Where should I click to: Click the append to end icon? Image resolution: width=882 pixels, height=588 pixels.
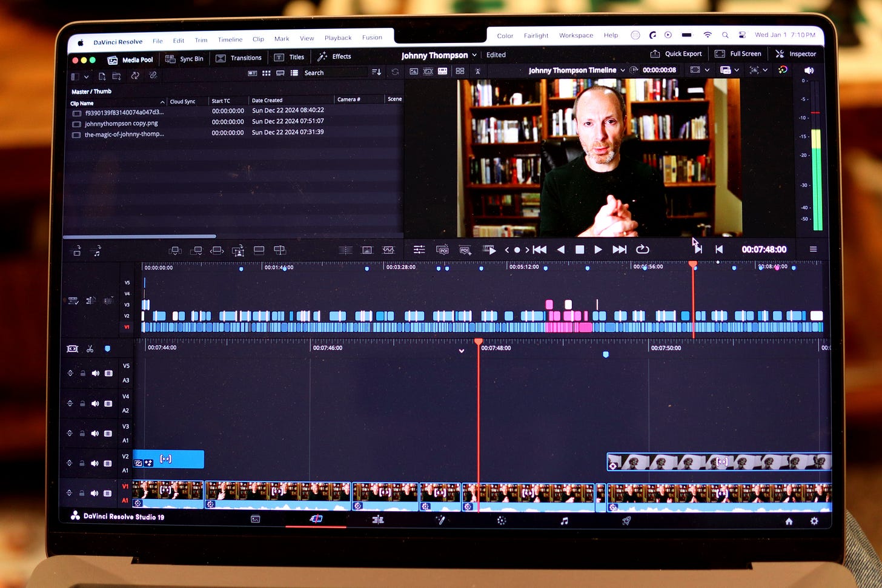pos(196,250)
